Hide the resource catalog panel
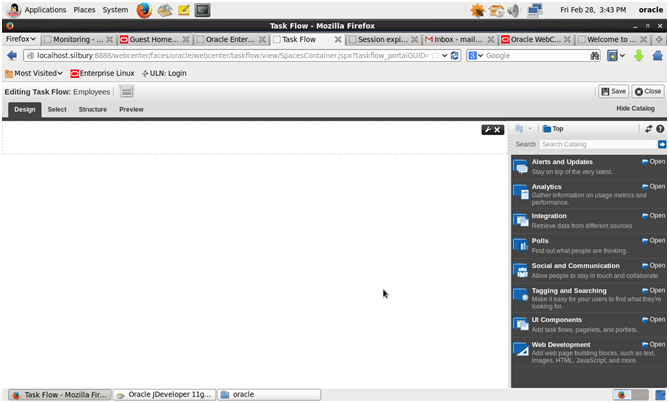Viewport: 669px width, 403px height. (635, 109)
